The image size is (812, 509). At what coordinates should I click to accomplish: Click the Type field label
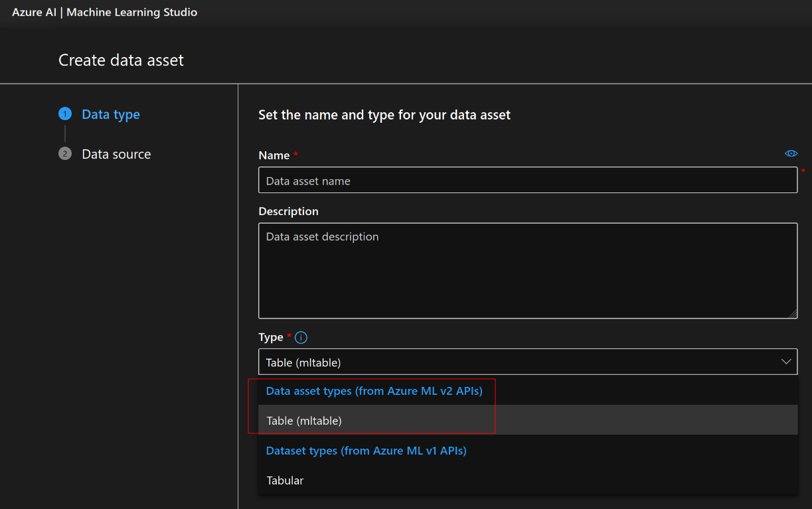270,337
